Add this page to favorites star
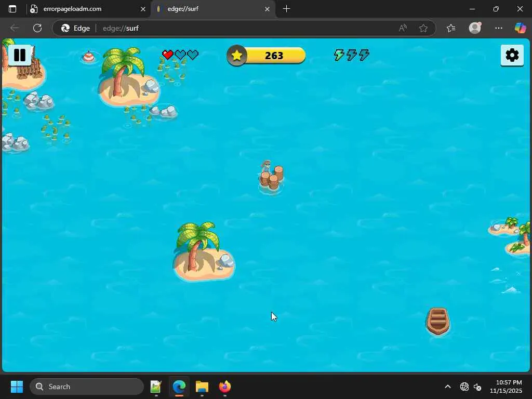Viewport: 532px width, 399px height. point(423,28)
